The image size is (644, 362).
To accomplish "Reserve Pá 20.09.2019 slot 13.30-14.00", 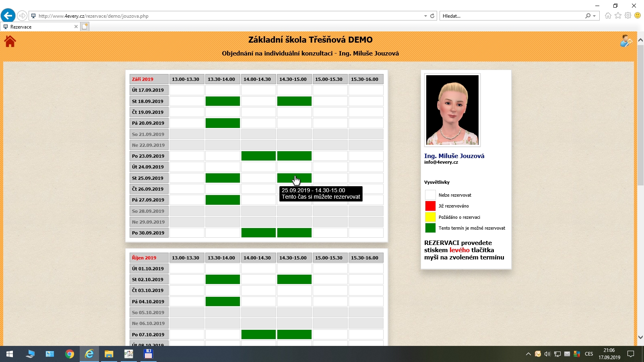I will 223,123.
